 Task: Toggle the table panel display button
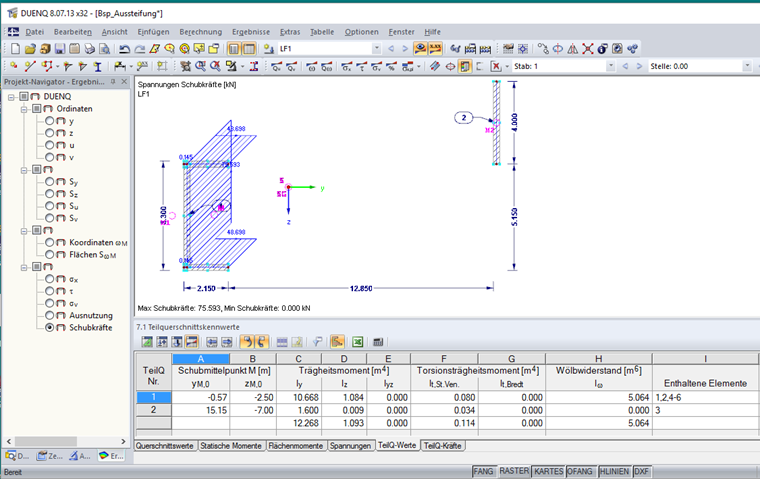[x=249, y=48]
